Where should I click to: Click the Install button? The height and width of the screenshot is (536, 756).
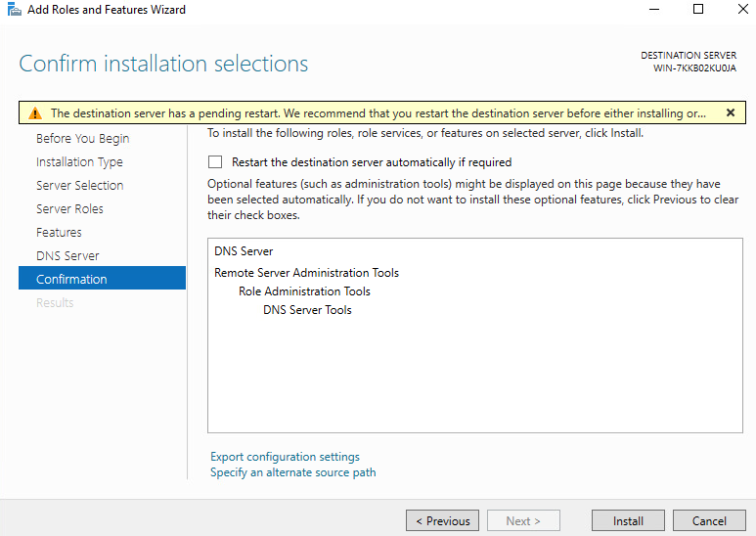tap(628, 520)
